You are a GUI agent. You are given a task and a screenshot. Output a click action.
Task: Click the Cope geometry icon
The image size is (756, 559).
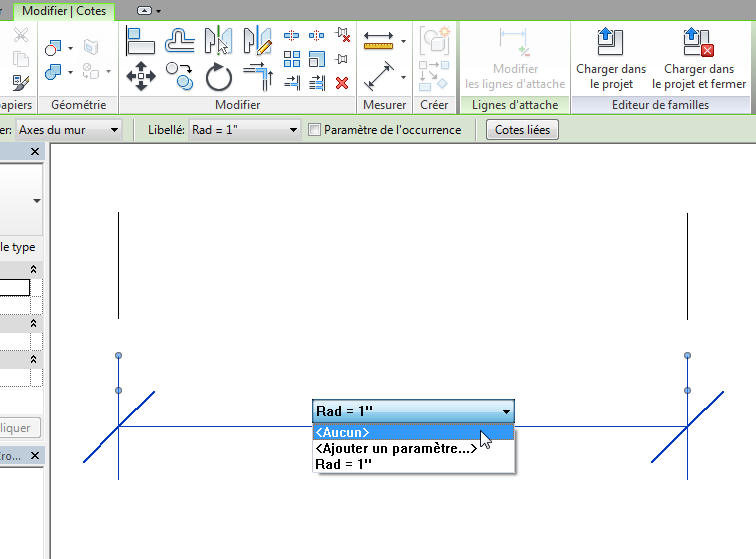point(53,48)
